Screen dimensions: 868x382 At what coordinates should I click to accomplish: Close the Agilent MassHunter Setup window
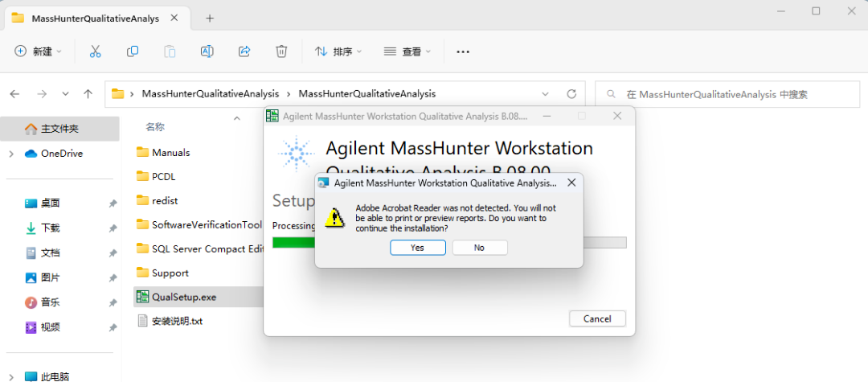[617, 116]
